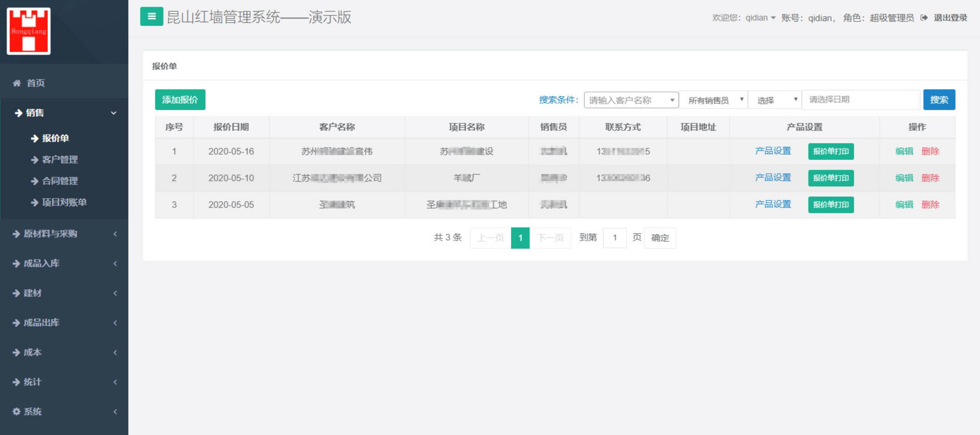Click the arrow icon beside 原材料与采购
Image resolution: width=980 pixels, height=435 pixels.
click(x=16, y=234)
